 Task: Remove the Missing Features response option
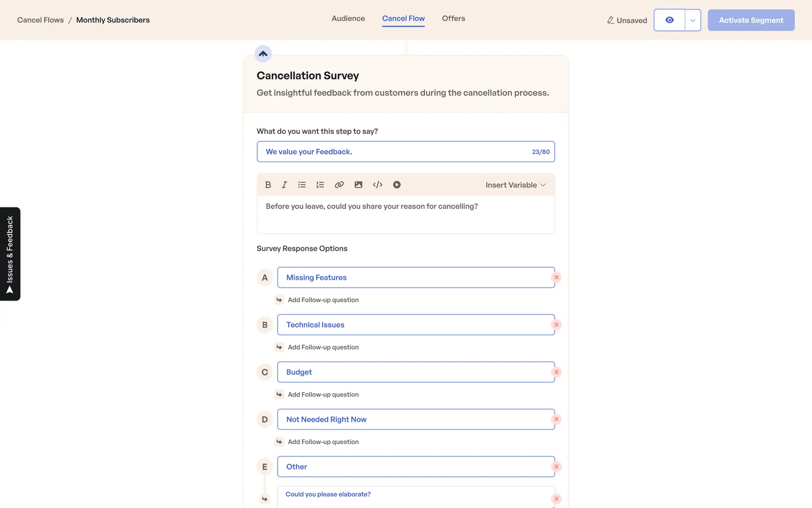click(556, 277)
